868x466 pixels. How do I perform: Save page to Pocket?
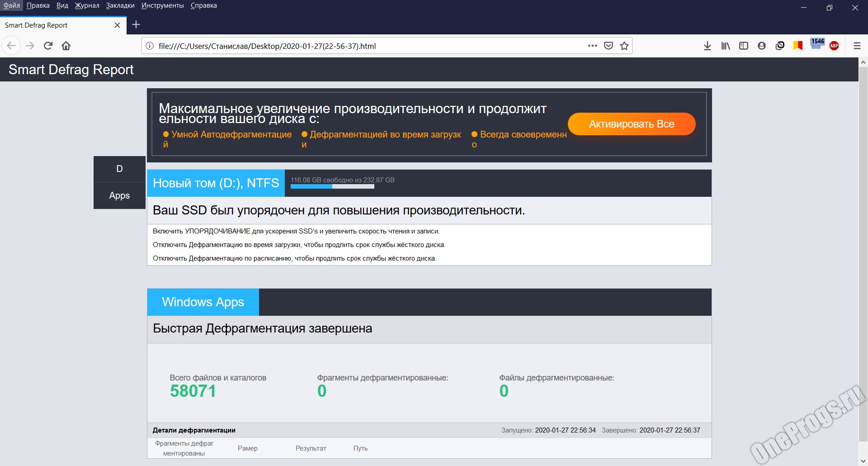609,46
